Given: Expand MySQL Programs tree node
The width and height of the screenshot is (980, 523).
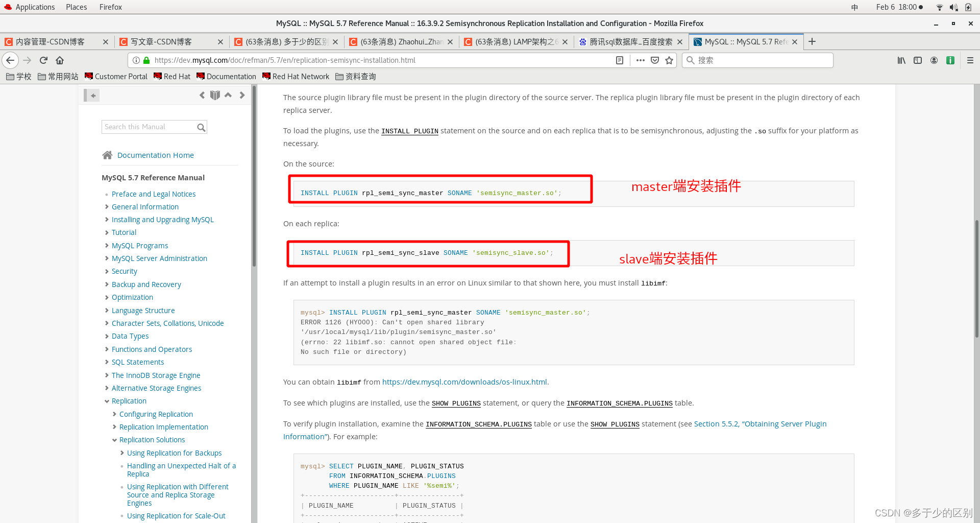Looking at the screenshot, I should (107, 246).
